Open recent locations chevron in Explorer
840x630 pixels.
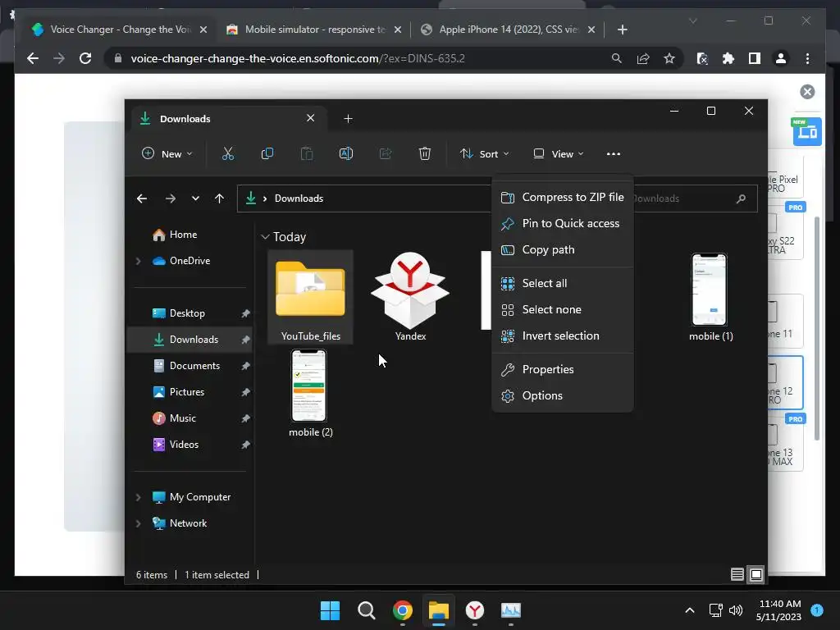click(195, 199)
